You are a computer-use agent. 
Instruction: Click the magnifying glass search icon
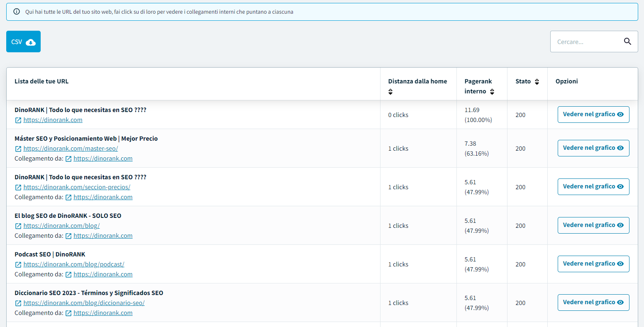tap(627, 41)
